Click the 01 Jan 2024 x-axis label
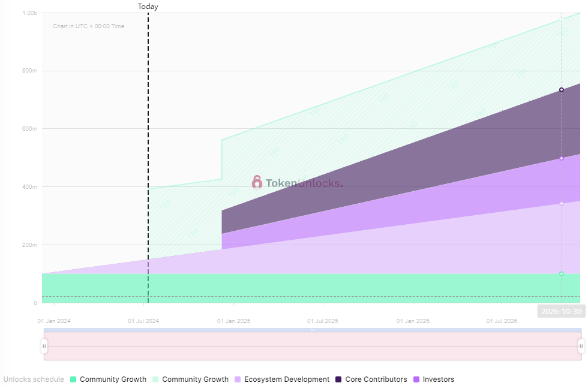The image size is (588, 386). (54, 321)
